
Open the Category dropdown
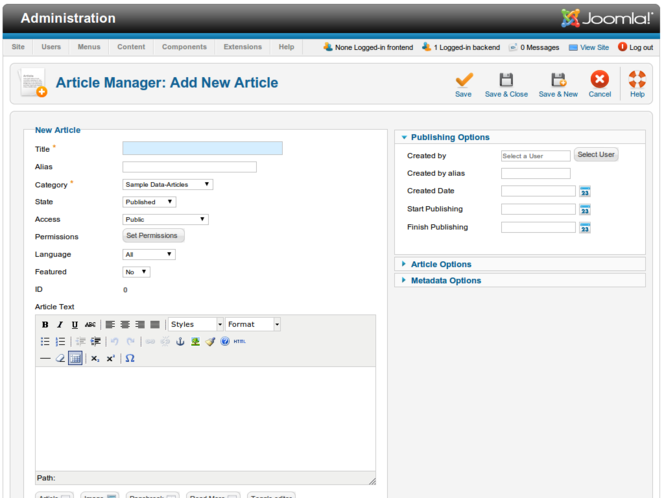168,184
